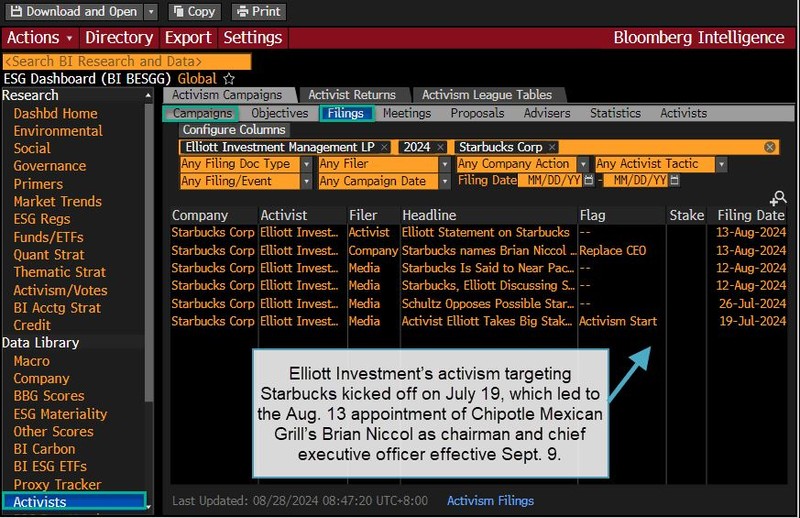This screenshot has width=800, height=518.
Task: Open BI Carbon in Data Library
Action: [x=44, y=449]
